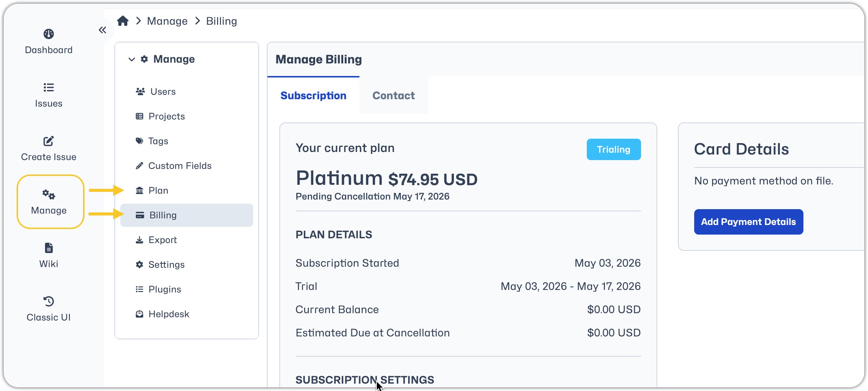Screen dimensions: 868x391
Task: Click the Manage breadcrumb link
Action: pos(167,21)
